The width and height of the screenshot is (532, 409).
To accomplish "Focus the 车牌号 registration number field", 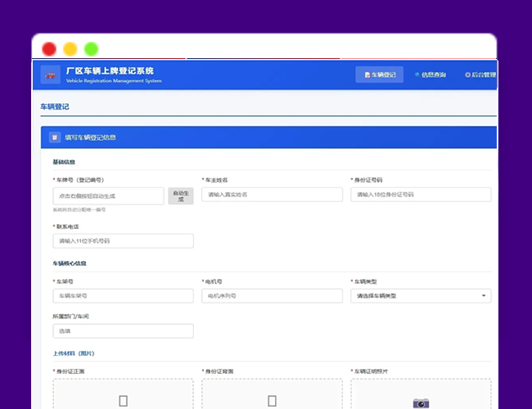I will click(x=108, y=196).
